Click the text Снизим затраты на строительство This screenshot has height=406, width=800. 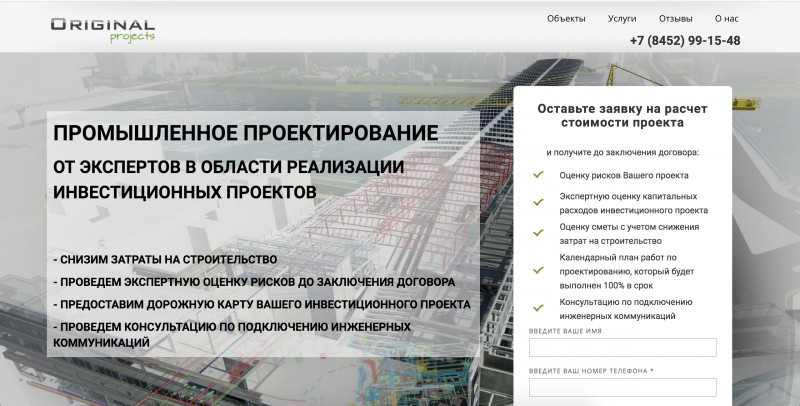tap(165, 260)
